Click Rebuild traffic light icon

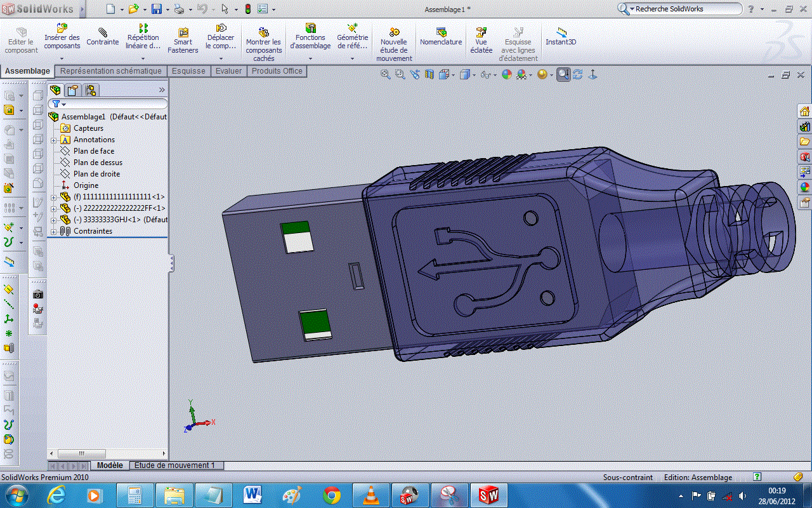(247, 9)
